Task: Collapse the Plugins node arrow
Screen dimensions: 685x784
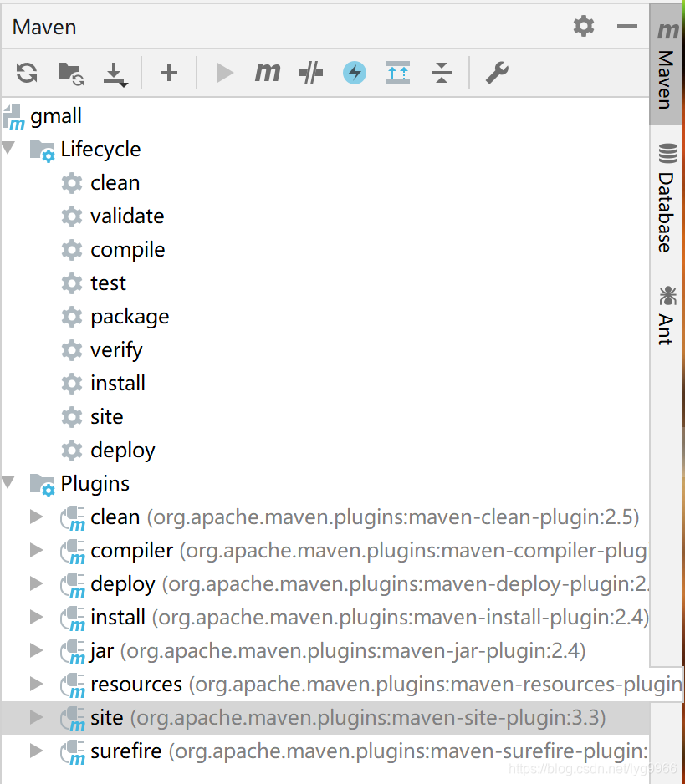Action: 9,482
